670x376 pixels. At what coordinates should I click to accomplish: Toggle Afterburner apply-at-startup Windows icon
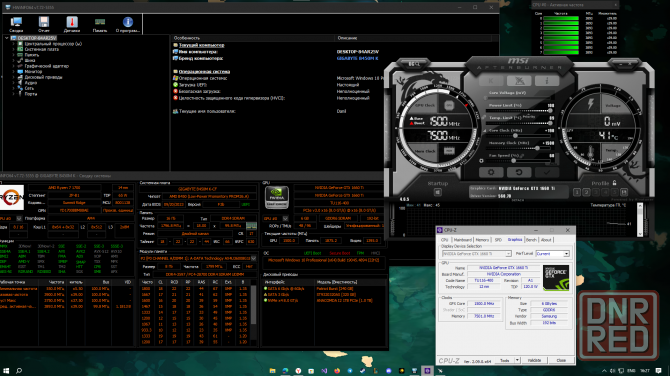tap(438, 192)
